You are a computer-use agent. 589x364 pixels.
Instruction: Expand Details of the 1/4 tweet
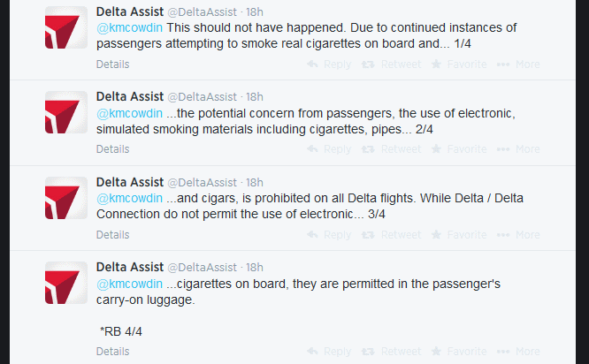(112, 64)
